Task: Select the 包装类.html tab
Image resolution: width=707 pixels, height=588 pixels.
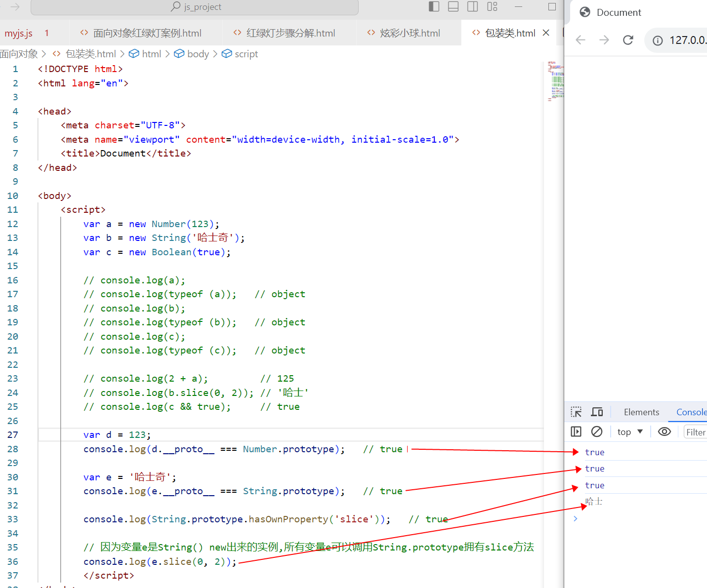Action: 510,33
